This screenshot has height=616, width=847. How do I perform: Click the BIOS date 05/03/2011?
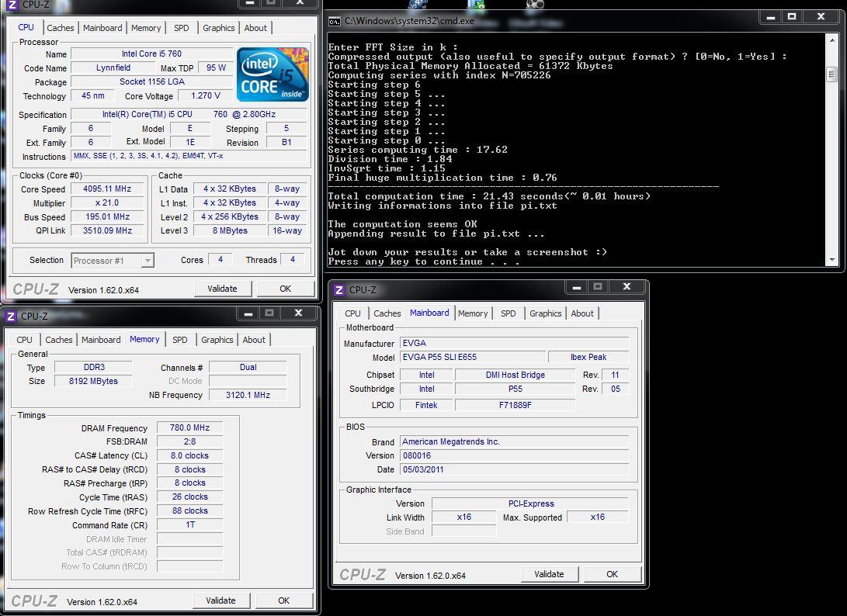[x=514, y=469]
